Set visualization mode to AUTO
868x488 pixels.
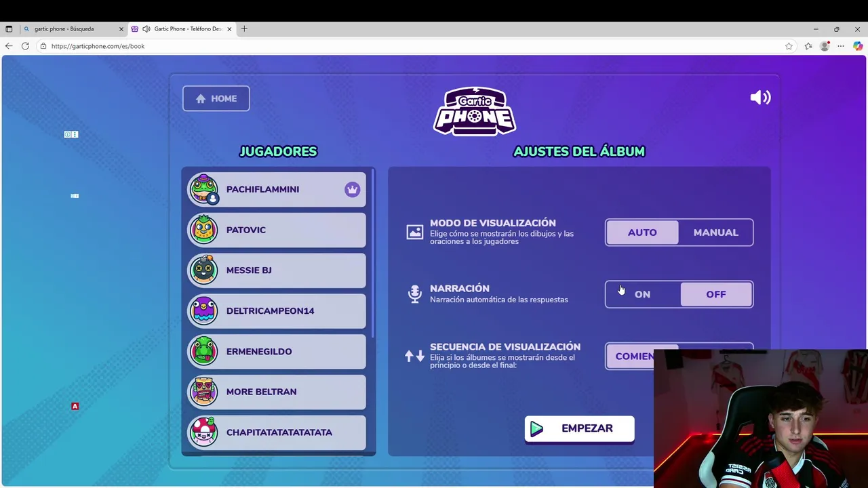click(x=642, y=232)
